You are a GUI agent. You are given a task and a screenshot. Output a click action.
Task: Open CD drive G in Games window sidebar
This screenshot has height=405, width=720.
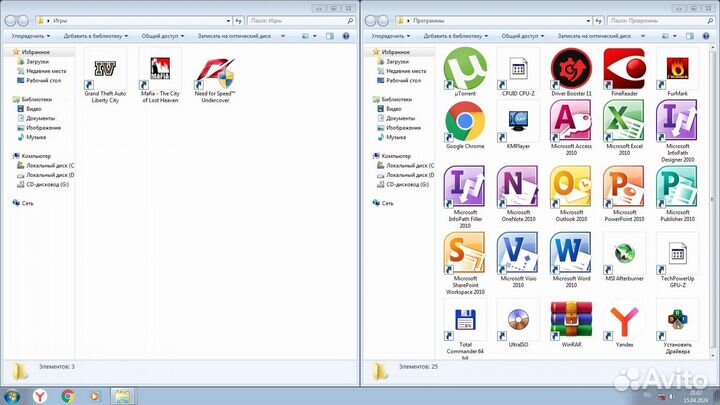coord(43,184)
